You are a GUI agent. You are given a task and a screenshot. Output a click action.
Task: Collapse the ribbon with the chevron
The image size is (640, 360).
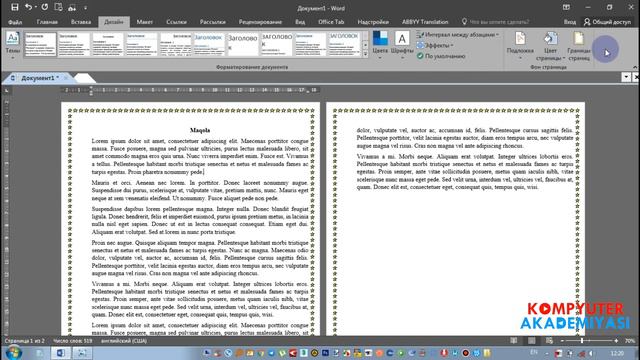point(635,67)
